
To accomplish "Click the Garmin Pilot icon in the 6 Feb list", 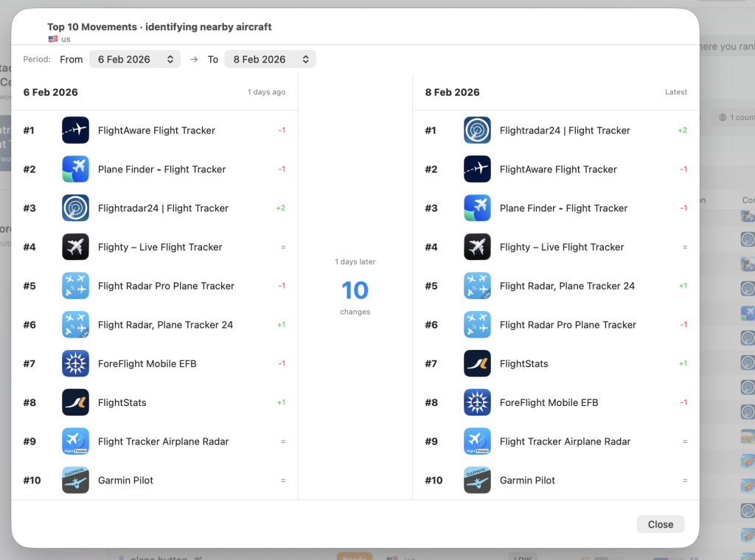I will (x=76, y=480).
